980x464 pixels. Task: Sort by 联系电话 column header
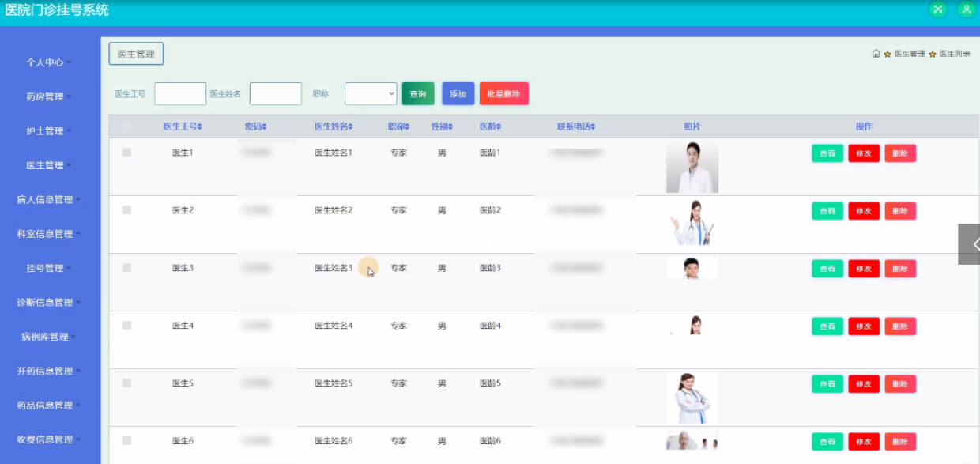point(576,126)
